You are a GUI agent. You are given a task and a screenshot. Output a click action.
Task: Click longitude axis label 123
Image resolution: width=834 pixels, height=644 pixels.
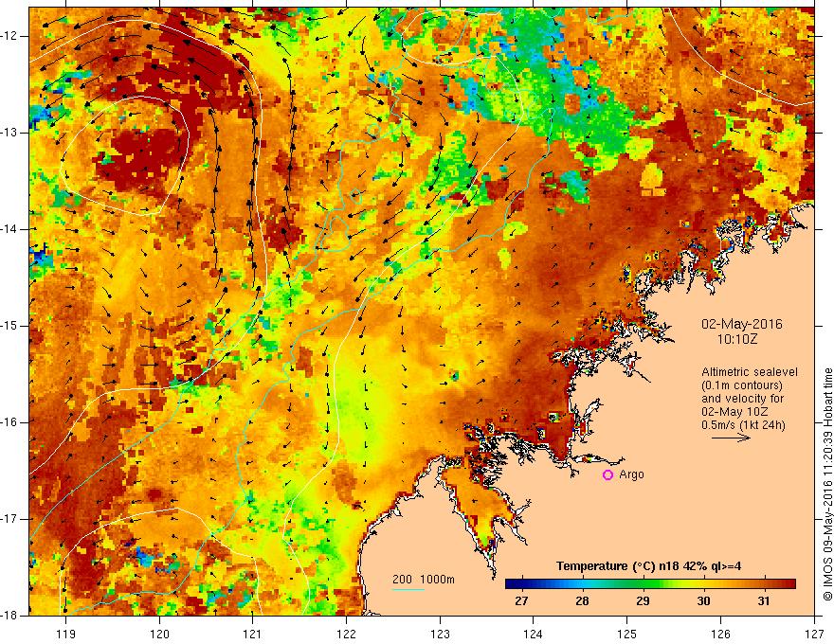click(x=440, y=634)
